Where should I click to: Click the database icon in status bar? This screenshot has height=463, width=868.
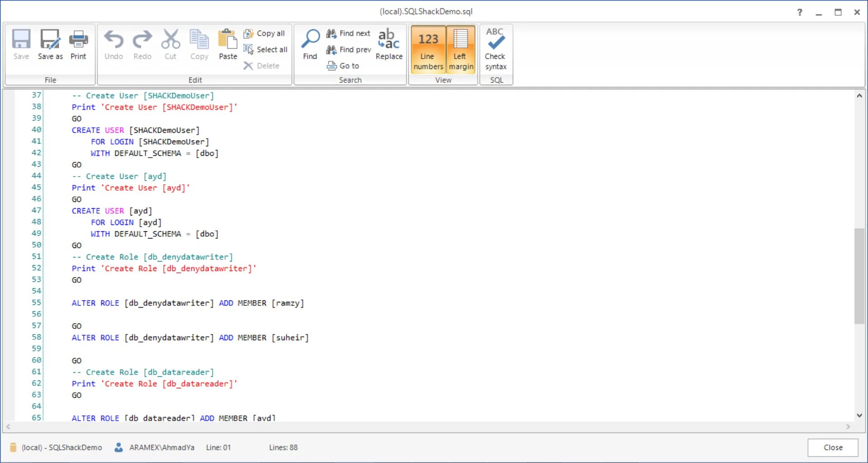click(x=13, y=448)
